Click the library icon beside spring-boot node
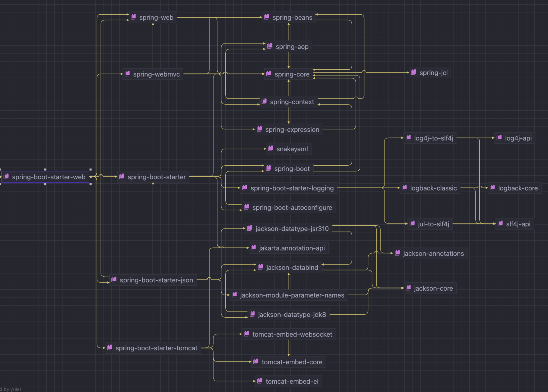 click(268, 168)
